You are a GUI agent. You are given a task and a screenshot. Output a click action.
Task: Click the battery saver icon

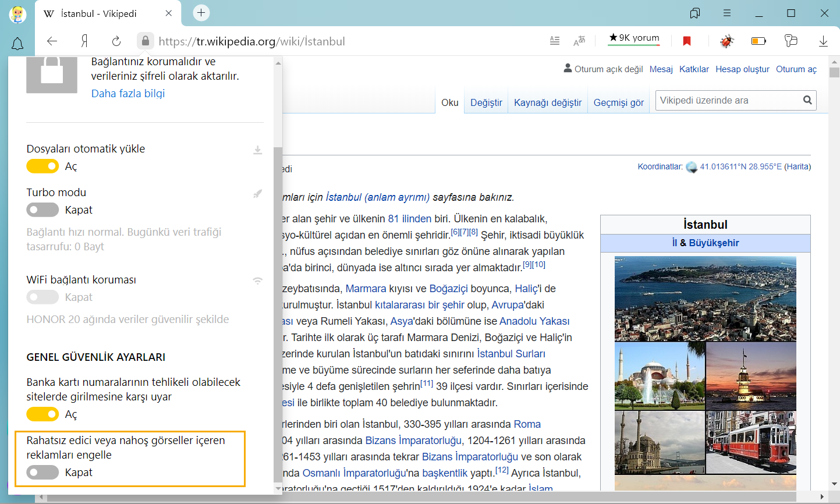coord(759,41)
